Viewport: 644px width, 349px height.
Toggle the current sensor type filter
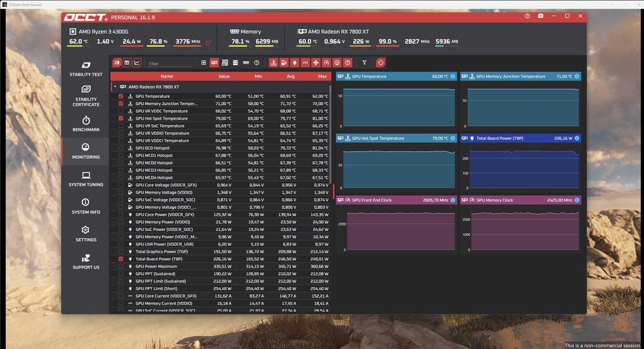[305, 63]
